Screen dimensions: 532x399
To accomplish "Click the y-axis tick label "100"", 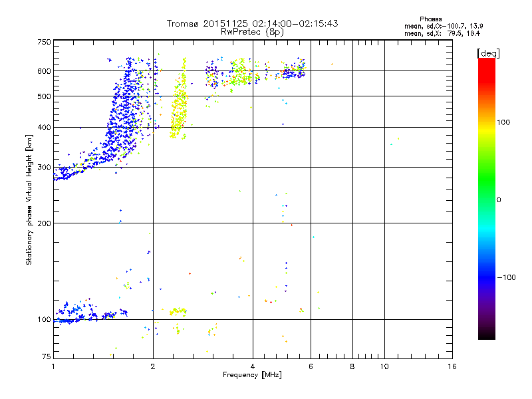I will click(x=44, y=320).
